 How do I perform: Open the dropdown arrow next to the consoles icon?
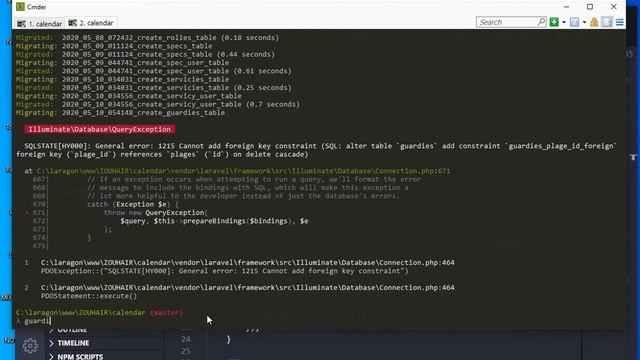[x=584, y=22]
